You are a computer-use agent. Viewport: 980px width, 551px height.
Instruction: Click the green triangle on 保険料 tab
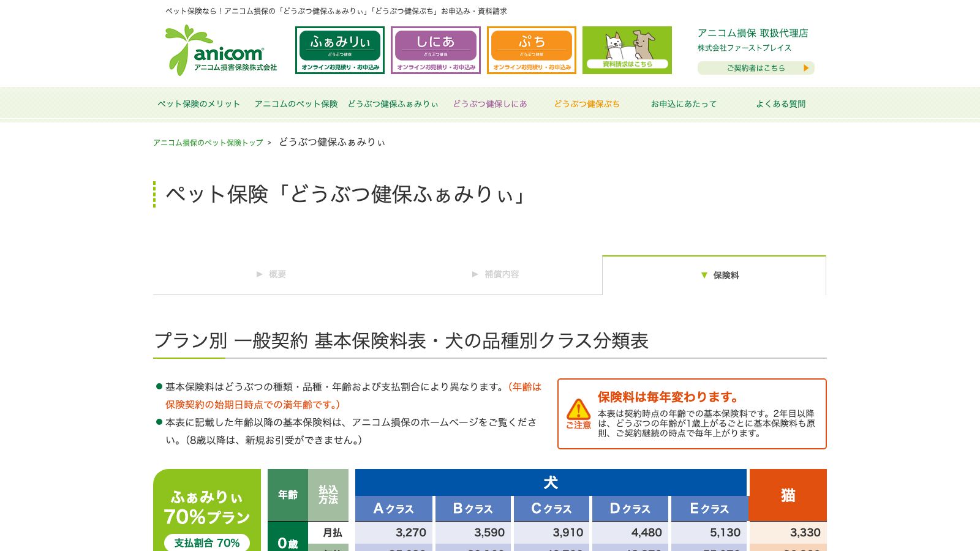coord(704,275)
